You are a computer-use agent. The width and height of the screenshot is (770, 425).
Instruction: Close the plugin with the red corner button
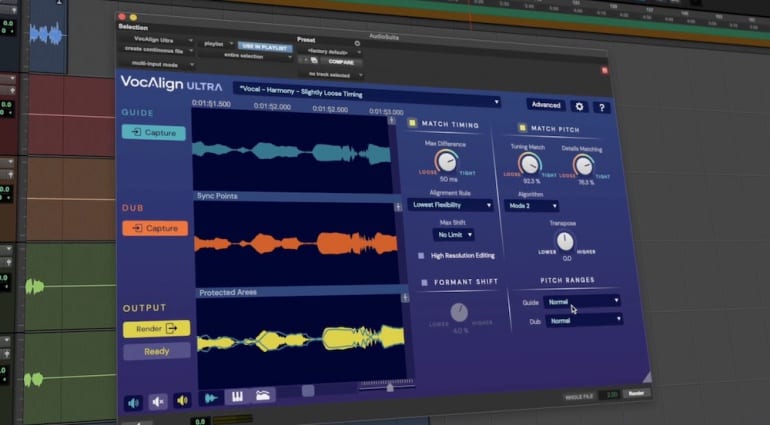coord(605,71)
